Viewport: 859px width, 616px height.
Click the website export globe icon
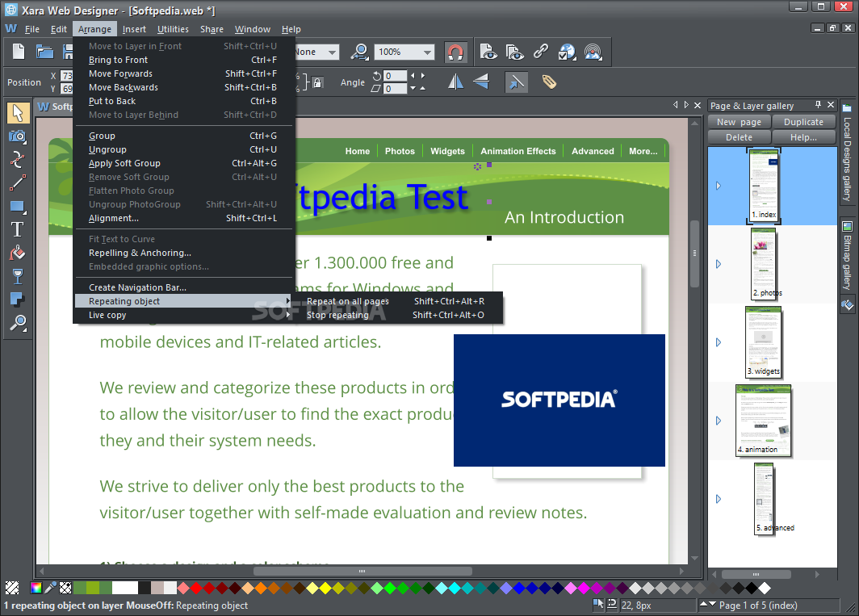click(567, 52)
